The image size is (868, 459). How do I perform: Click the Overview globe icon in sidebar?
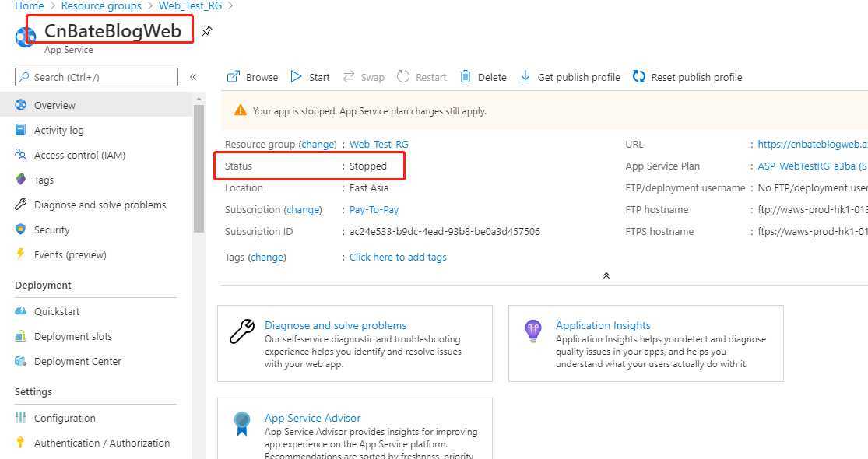[20, 104]
